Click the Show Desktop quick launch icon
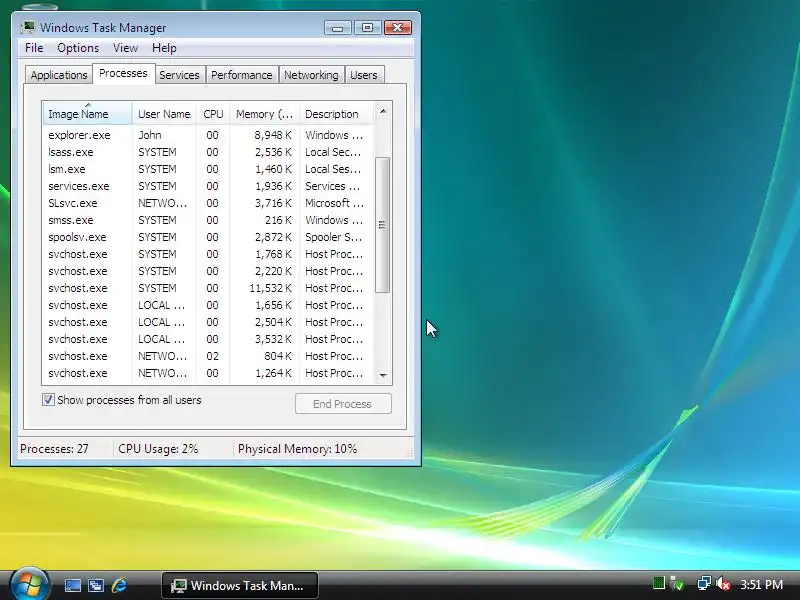Screen dimensions: 800x600 coord(72,585)
